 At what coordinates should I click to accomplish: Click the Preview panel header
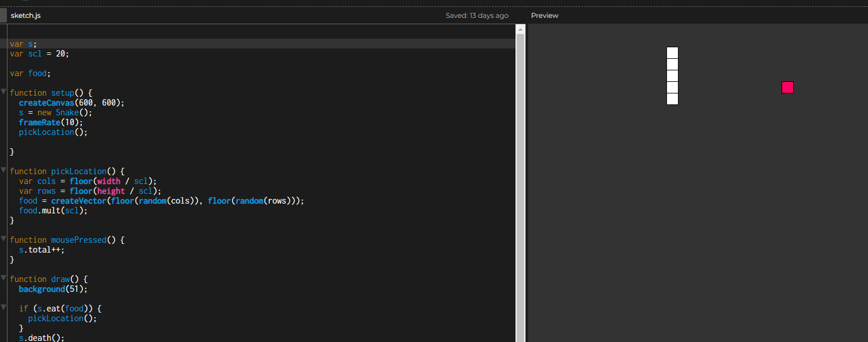(x=544, y=16)
